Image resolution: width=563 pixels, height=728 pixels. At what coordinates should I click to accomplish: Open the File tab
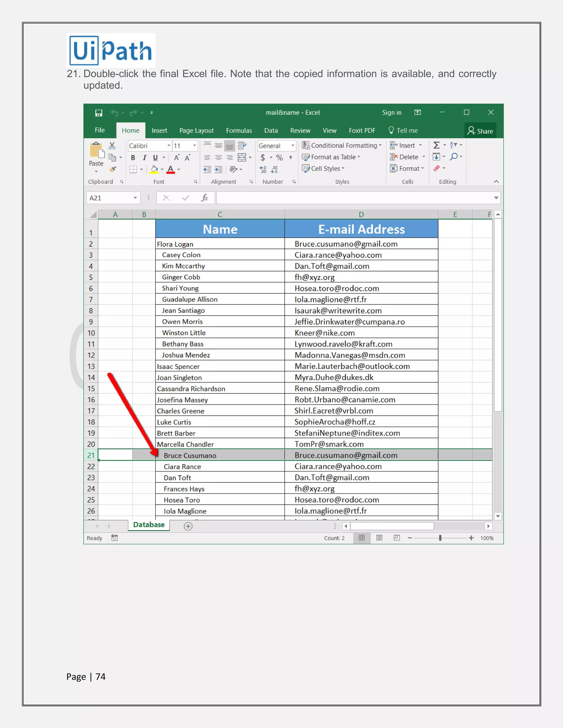pos(100,130)
